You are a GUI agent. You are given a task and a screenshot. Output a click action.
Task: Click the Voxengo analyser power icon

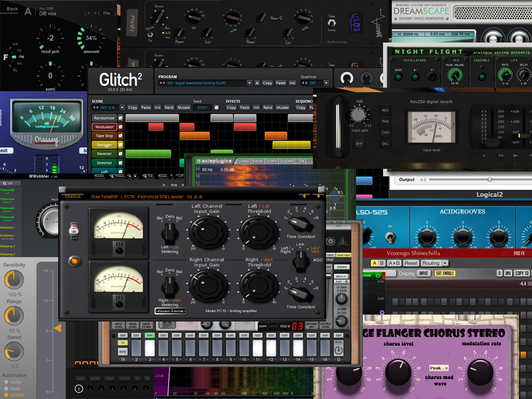click(x=378, y=276)
